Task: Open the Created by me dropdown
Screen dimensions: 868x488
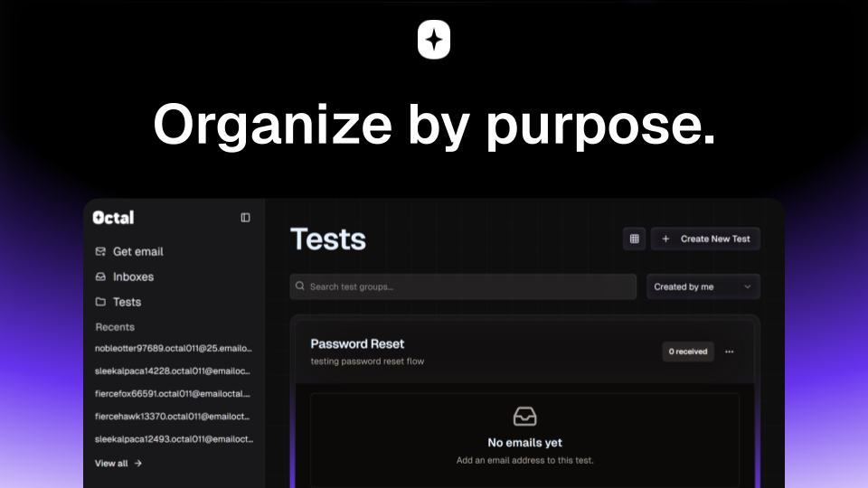Action: pyautogui.click(x=703, y=286)
